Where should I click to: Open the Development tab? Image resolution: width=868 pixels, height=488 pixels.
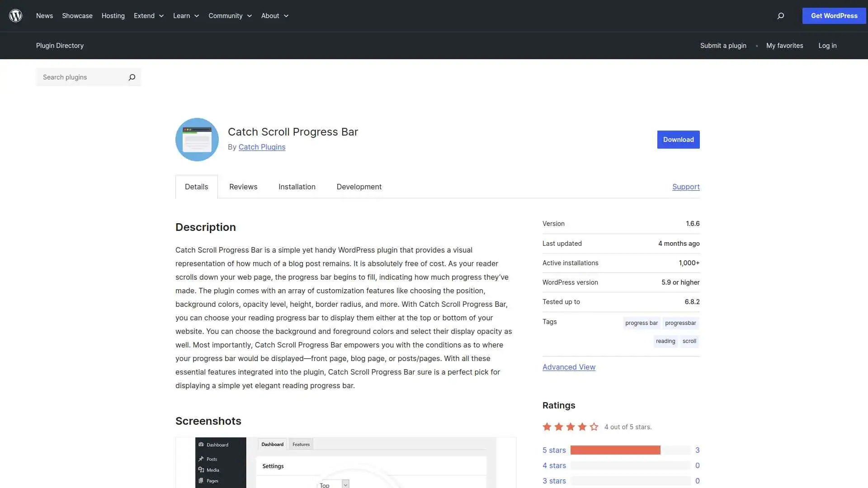[x=359, y=187]
